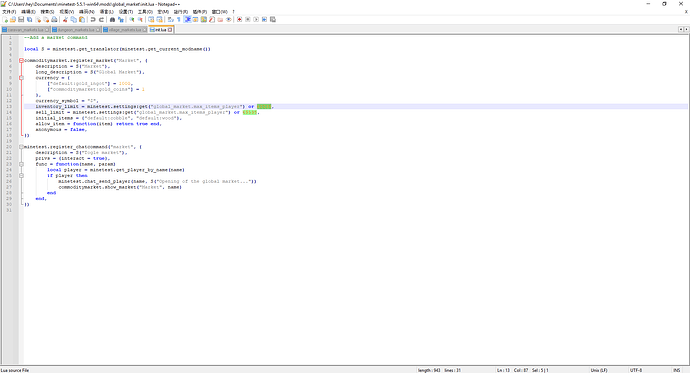Paste from clipboard via toolbar icon
The image size is (690, 373).
pos(82,19)
